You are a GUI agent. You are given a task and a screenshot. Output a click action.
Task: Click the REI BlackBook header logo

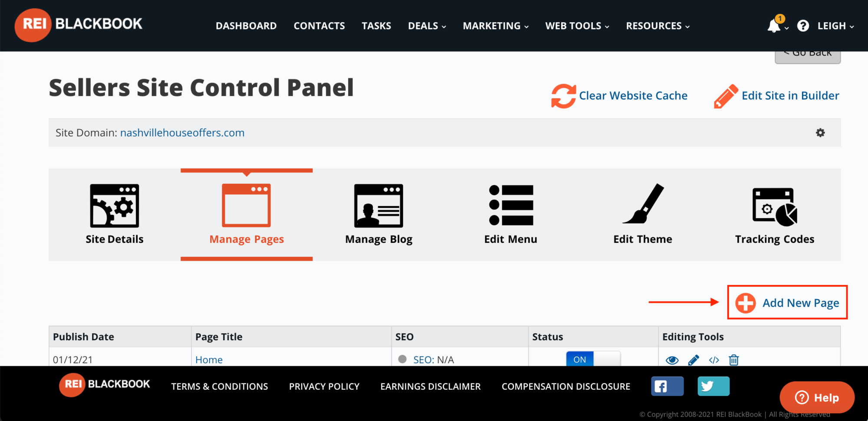click(79, 25)
